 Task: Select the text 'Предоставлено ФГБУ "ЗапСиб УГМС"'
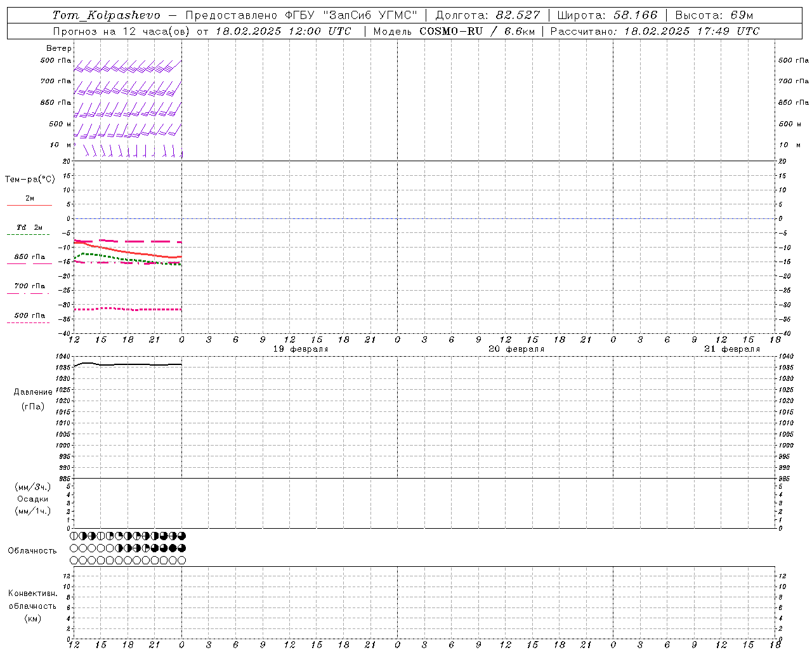[x=301, y=15]
